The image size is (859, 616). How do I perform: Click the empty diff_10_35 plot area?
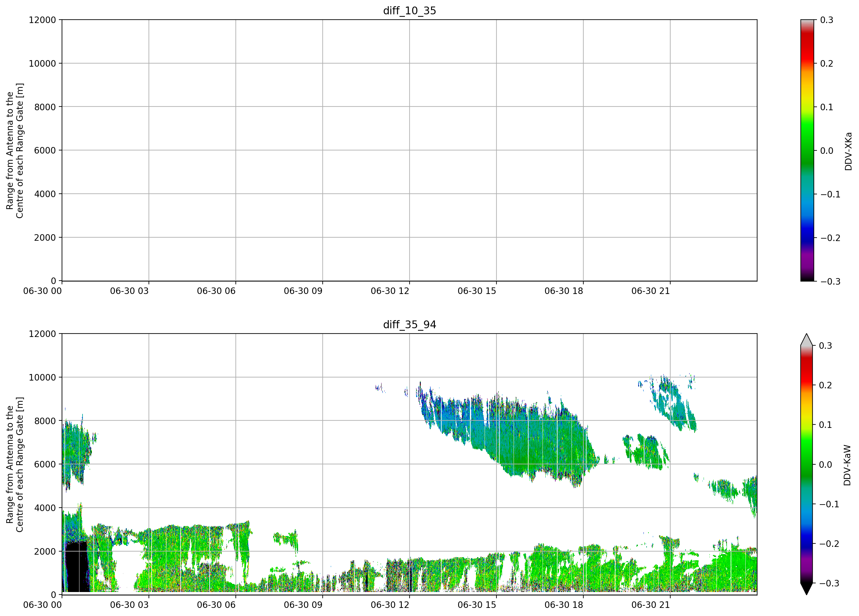pos(410,150)
